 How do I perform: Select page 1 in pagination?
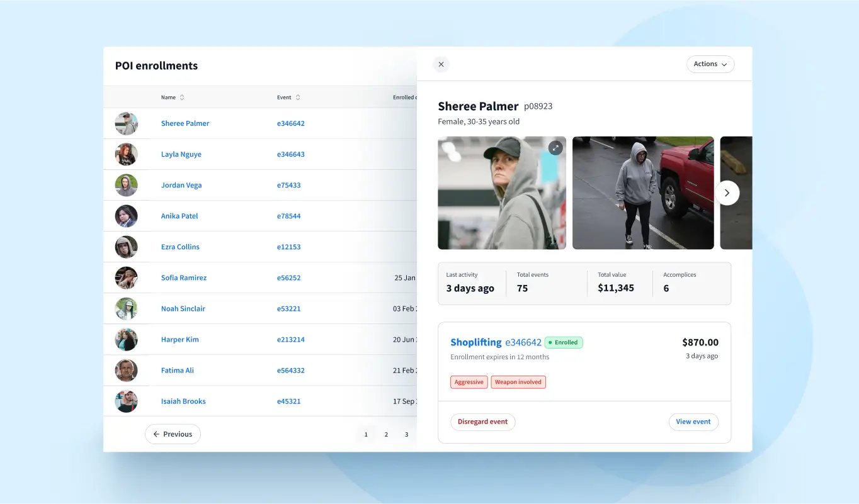[366, 434]
